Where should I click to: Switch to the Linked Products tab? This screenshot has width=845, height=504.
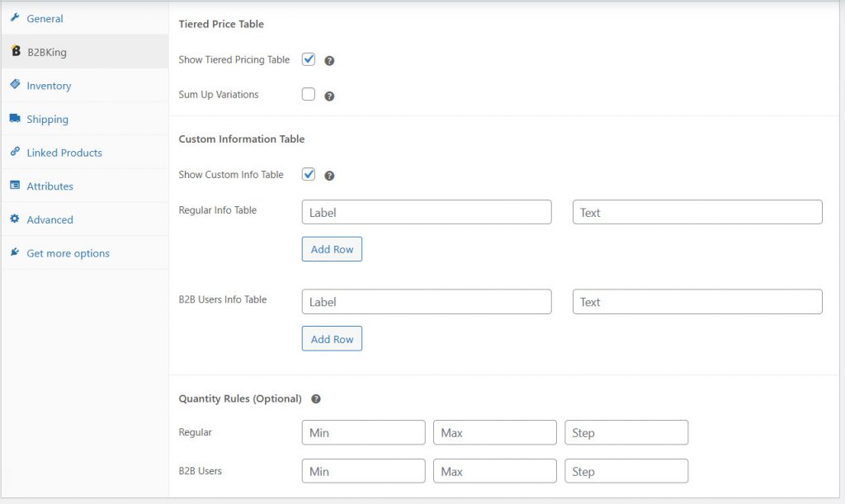(64, 153)
